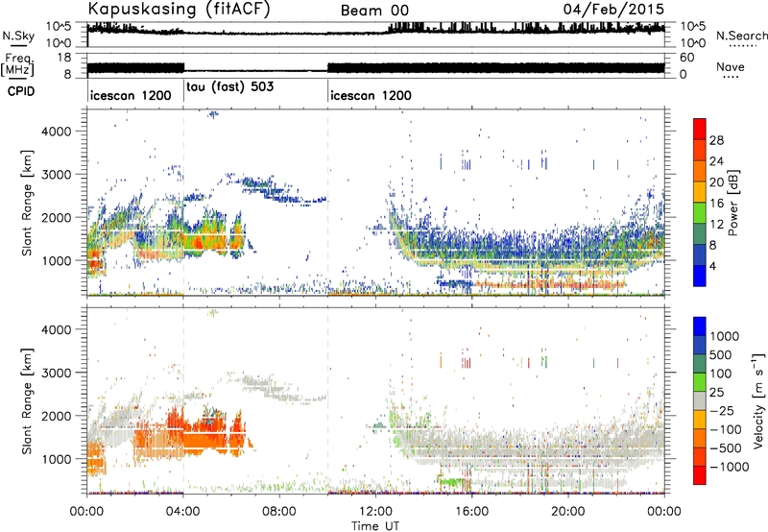
Task: Click the 'Beam 00' label
Action: (374, 11)
